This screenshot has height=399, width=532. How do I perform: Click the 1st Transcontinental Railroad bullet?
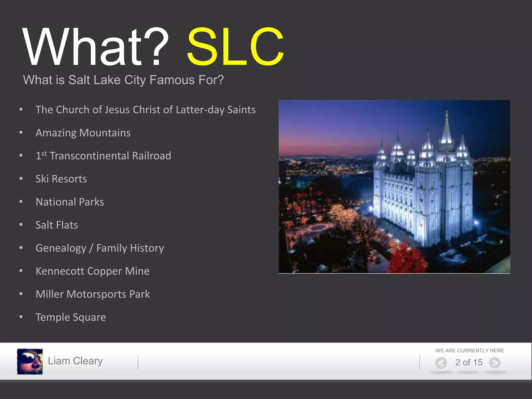pyautogui.click(x=103, y=156)
